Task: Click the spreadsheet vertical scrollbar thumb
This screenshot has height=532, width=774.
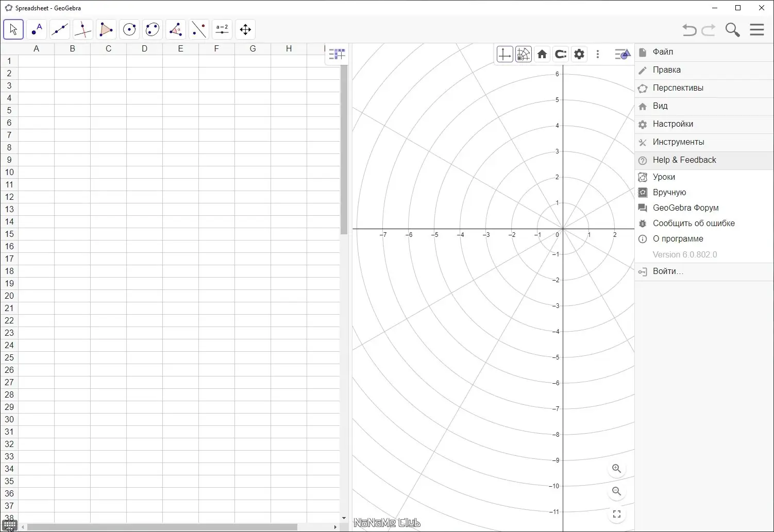Action: (x=344, y=150)
